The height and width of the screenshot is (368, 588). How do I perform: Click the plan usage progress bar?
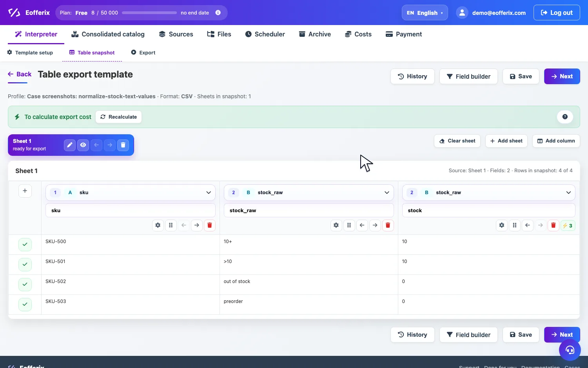tap(149, 13)
